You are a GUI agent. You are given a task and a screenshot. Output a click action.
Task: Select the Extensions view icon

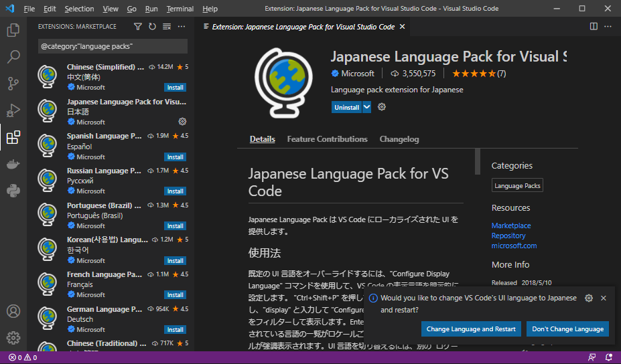(13, 137)
